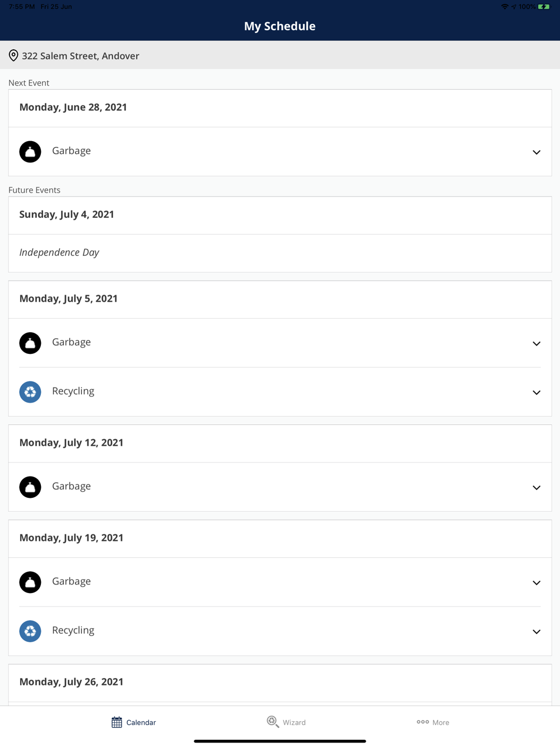
Task: Expand July 19 Garbage chevron
Action: click(x=536, y=583)
